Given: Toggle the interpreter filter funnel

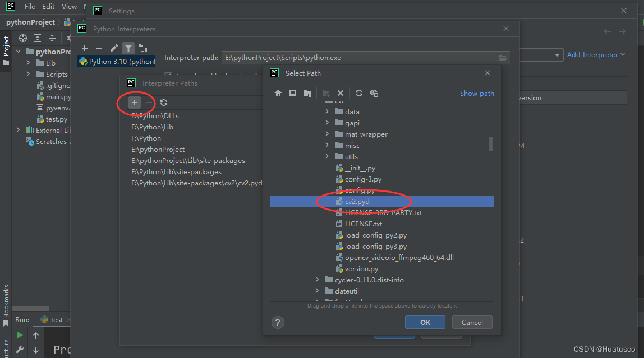Looking at the screenshot, I should point(128,48).
